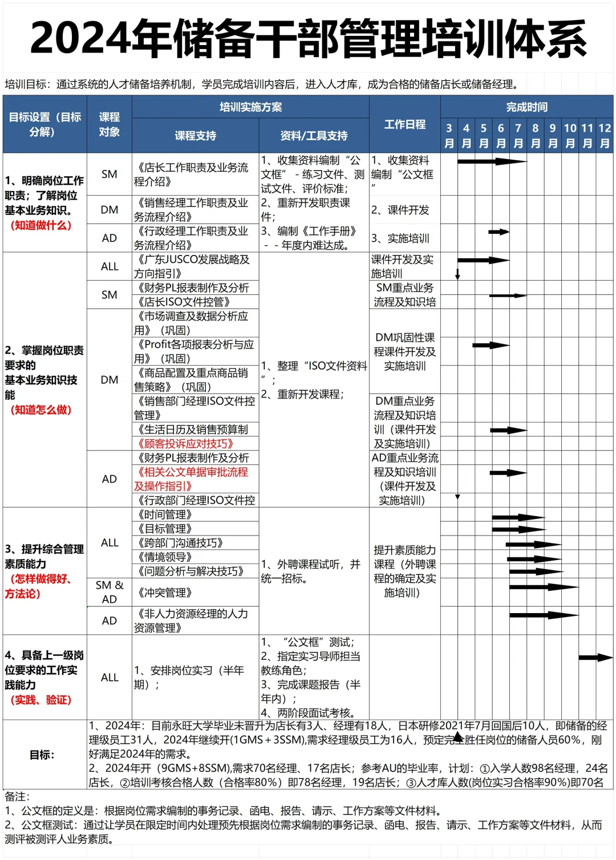Click cell 1、安排岗位实习（半年期）
The image size is (616, 860).
tap(196, 677)
